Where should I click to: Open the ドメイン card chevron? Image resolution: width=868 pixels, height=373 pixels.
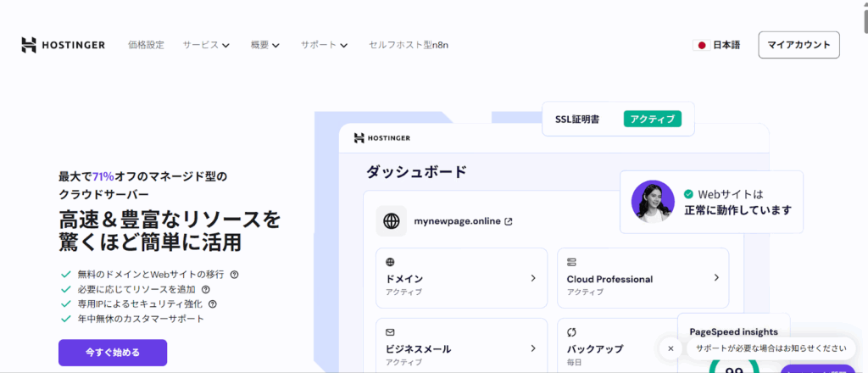(x=533, y=278)
